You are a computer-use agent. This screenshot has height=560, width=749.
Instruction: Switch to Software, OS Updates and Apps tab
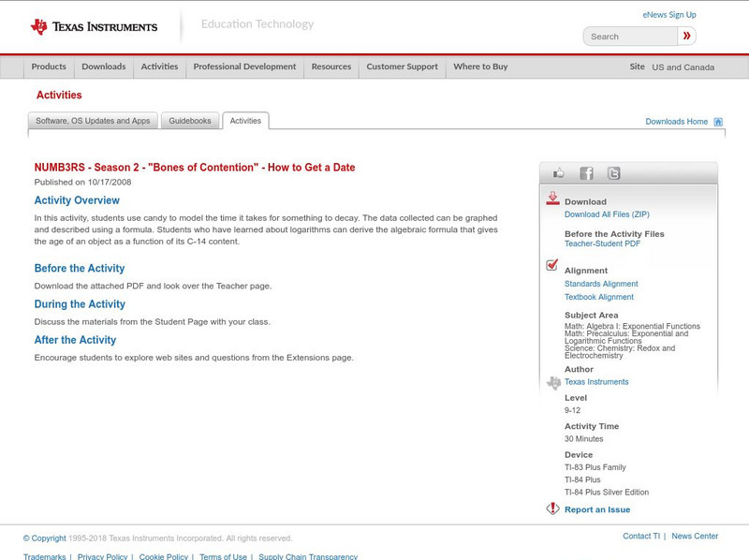(93, 121)
